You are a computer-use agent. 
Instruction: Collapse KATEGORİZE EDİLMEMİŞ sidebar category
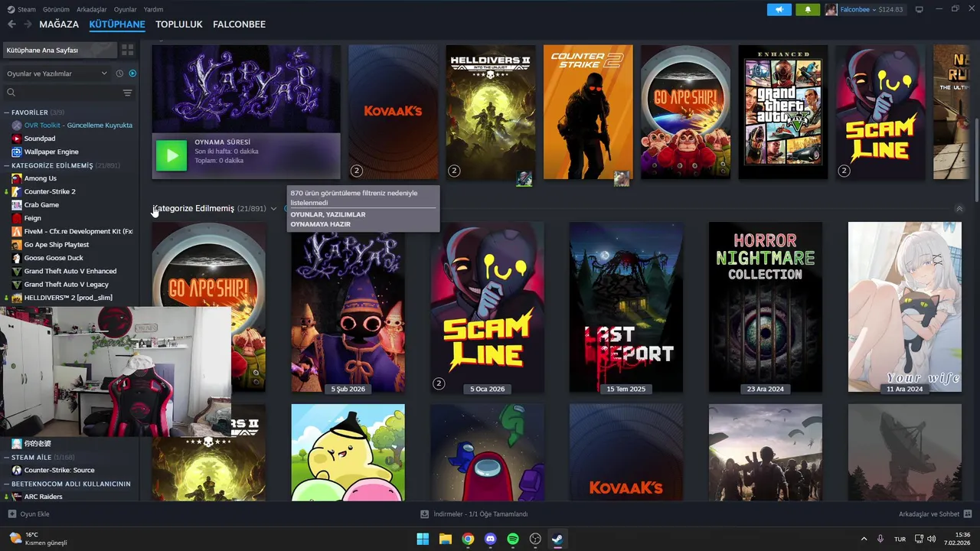point(7,165)
